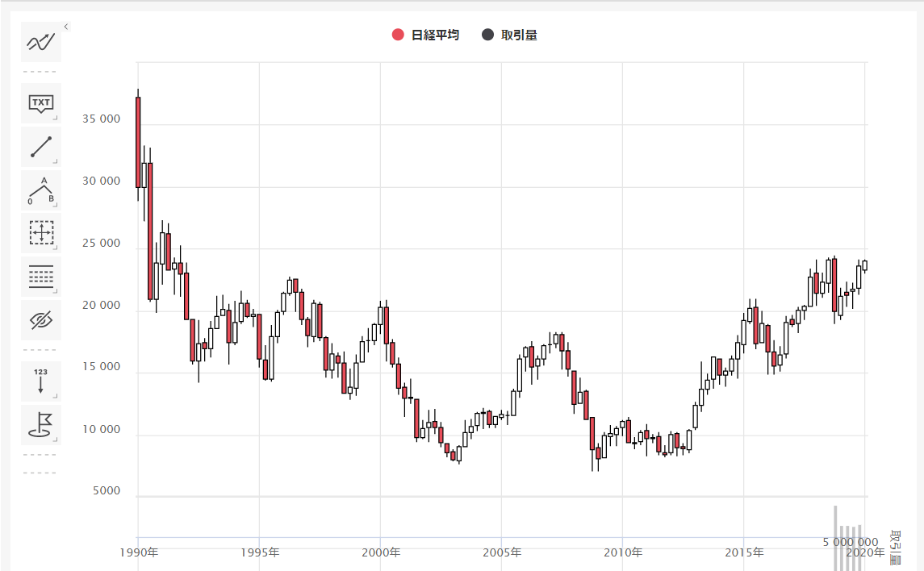Click the first 1990 red candlestick
The width and height of the screenshot is (924, 571).
(139, 143)
